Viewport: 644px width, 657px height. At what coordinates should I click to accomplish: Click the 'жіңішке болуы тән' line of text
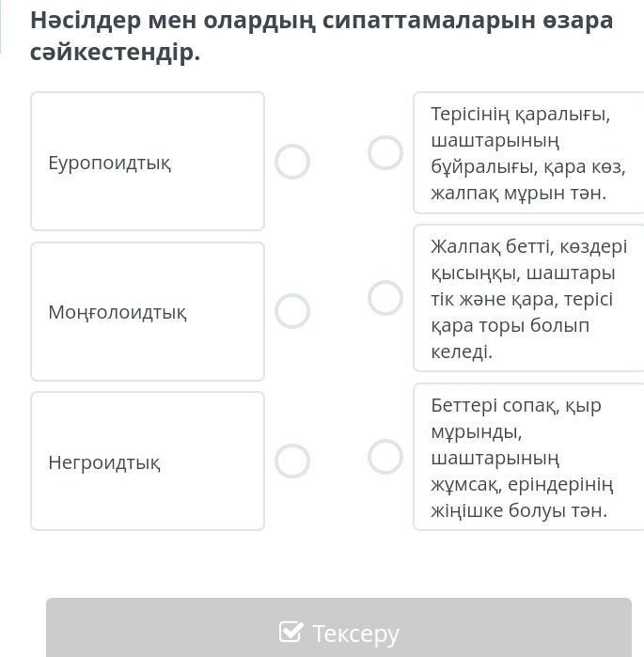[x=519, y=510]
